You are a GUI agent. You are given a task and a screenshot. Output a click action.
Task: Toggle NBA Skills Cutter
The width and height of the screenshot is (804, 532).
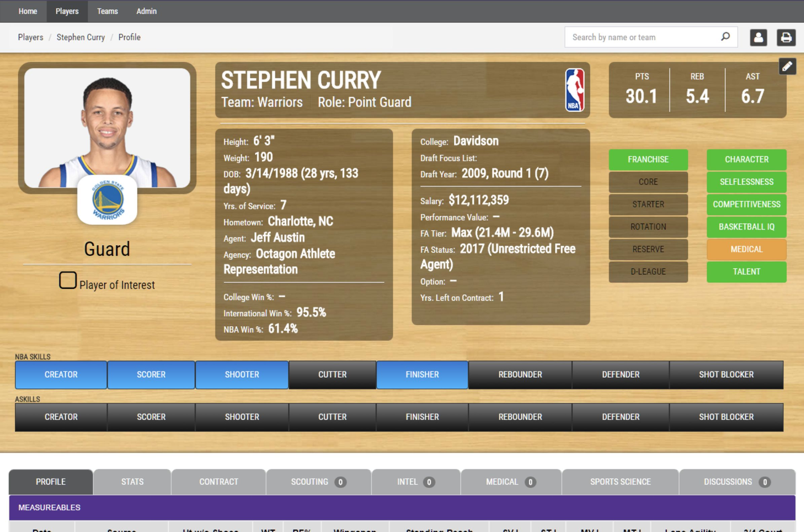(x=332, y=375)
